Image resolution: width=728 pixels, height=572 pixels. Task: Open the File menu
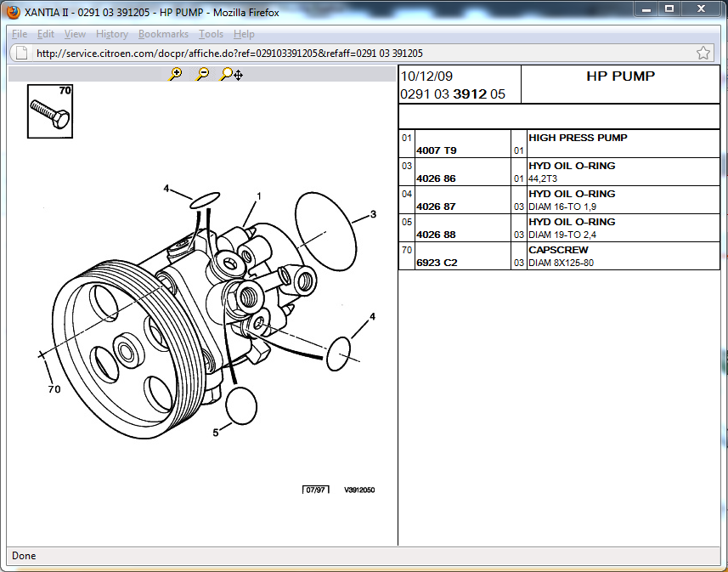click(20, 34)
